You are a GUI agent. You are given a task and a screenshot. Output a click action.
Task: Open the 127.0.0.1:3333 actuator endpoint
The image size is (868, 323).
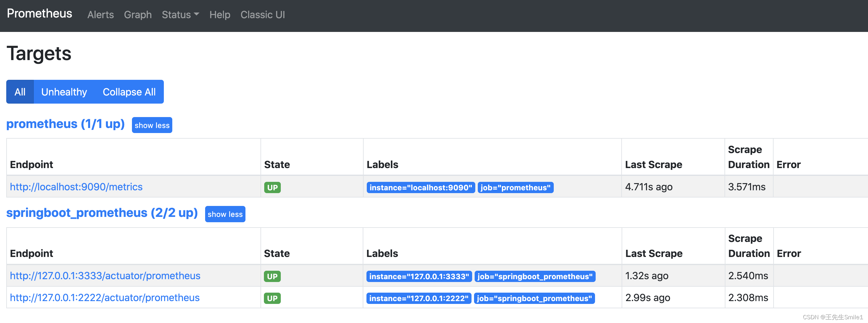tap(105, 275)
